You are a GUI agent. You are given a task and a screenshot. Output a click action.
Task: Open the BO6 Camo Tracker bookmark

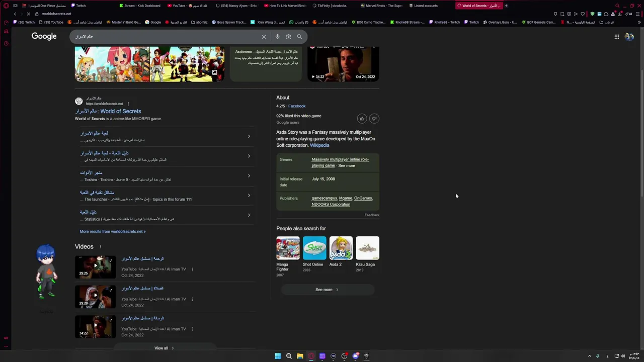[x=368, y=22]
